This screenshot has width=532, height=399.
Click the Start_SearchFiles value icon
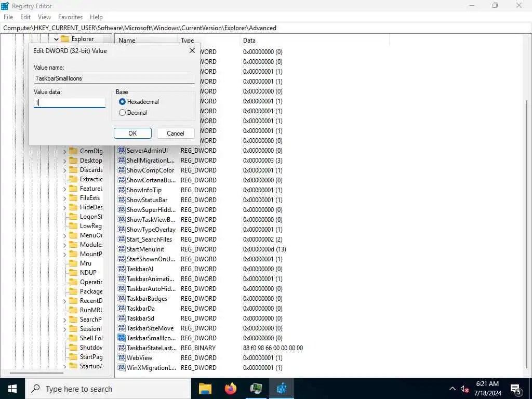coord(122,239)
